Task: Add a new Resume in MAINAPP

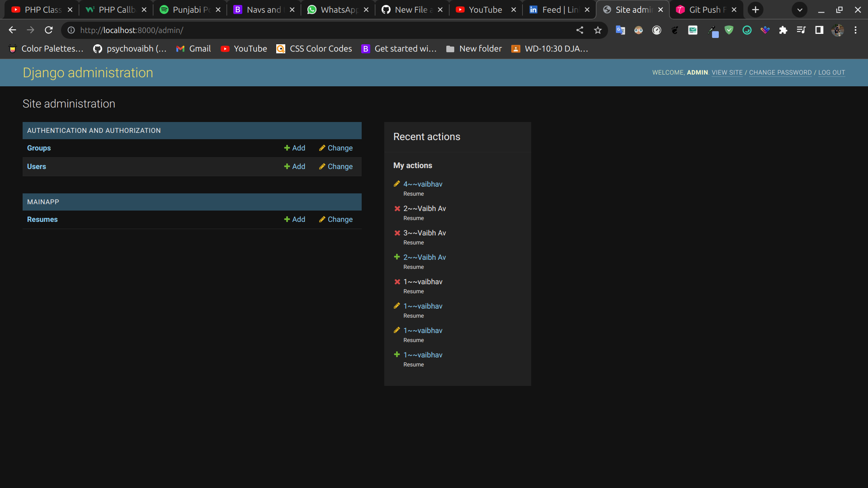Action: (x=294, y=219)
